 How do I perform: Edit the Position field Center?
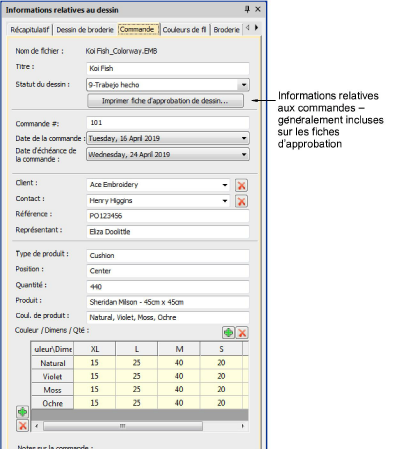[x=168, y=271]
